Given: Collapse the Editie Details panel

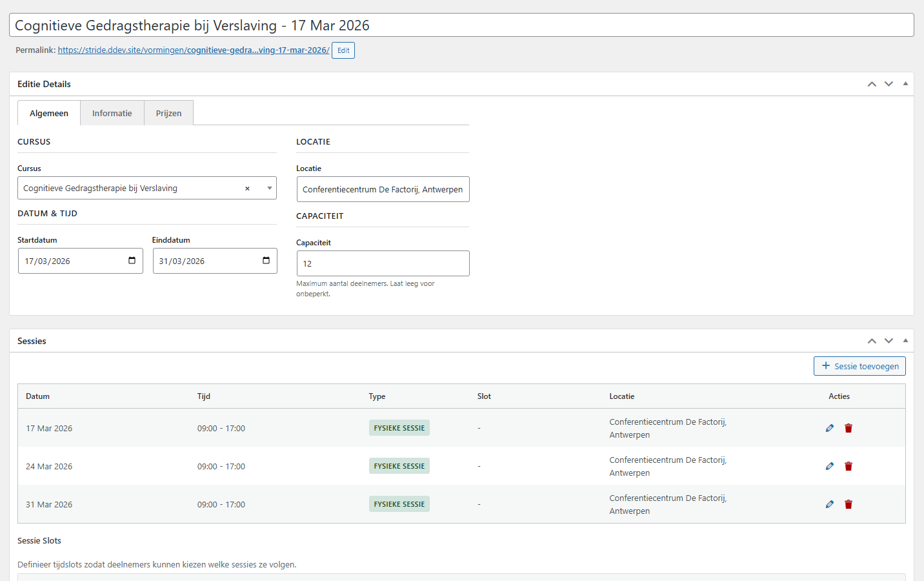Looking at the screenshot, I should pos(905,84).
